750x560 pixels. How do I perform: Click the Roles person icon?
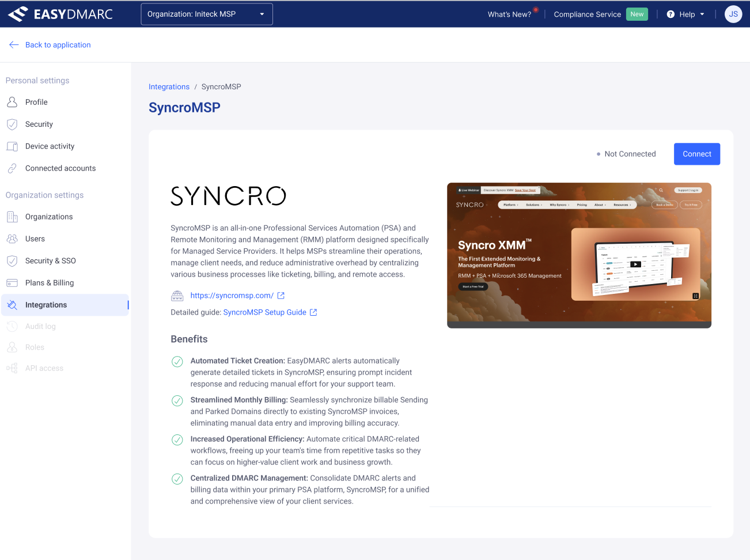[12, 347]
